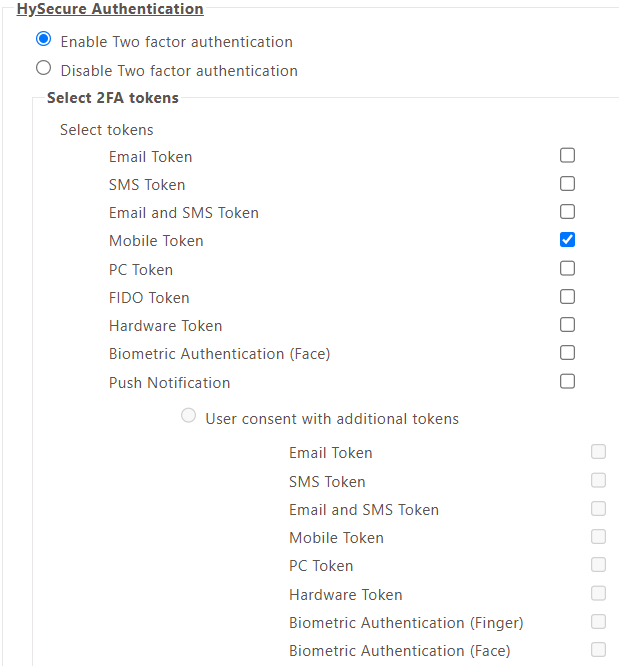Tick the Push Notification checkbox
This screenshot has height=666, width=619.
point(567,381)
